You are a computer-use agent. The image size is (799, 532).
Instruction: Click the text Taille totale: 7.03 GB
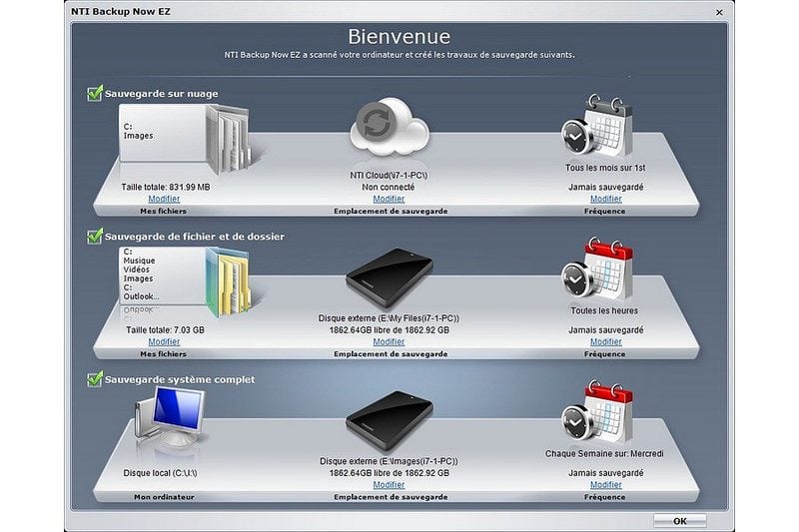165,330
